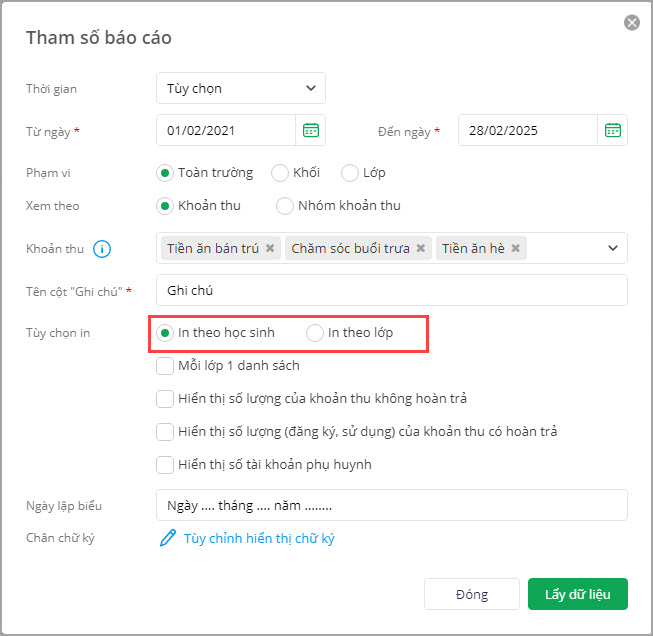Expand the Khoản thu multi-select list
The image size is (653, 636).
click(x=612, y=249)
